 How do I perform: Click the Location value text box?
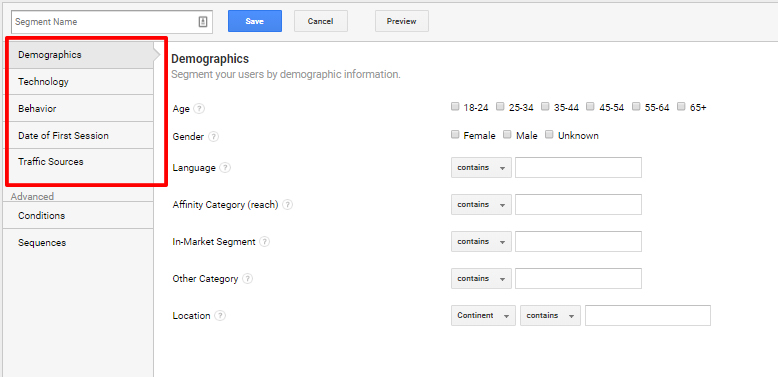648,315
